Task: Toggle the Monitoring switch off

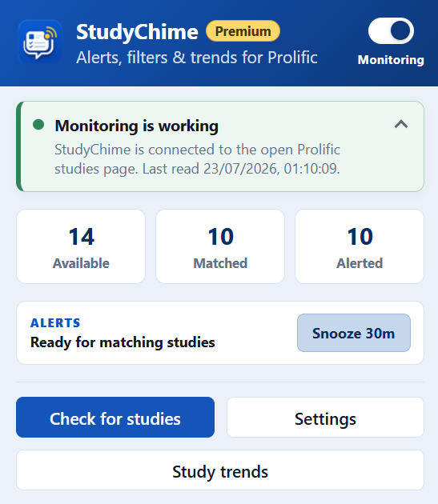Action: point(391,31)
